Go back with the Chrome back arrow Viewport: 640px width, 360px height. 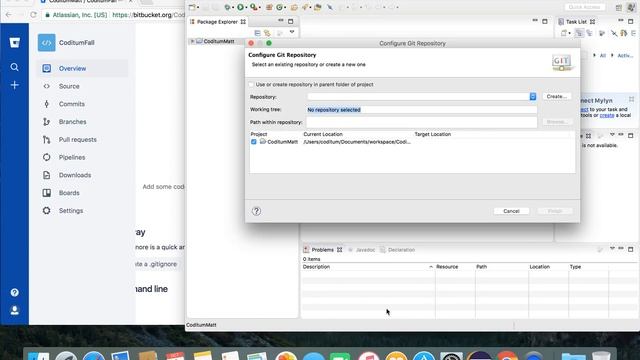click(x=9, y=15)
